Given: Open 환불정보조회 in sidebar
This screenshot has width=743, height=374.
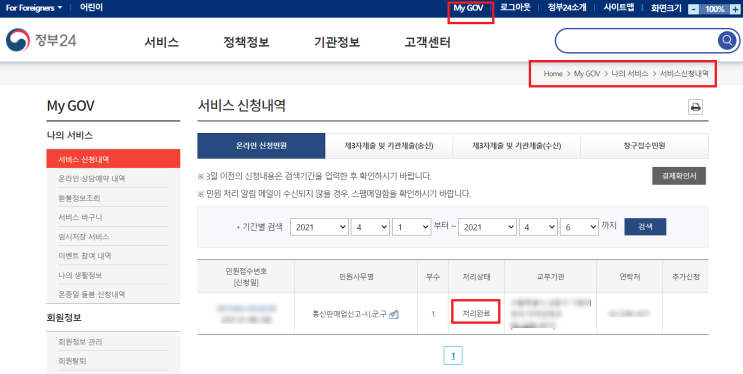Looking at the screenshot, I should [x=79, y=198].
